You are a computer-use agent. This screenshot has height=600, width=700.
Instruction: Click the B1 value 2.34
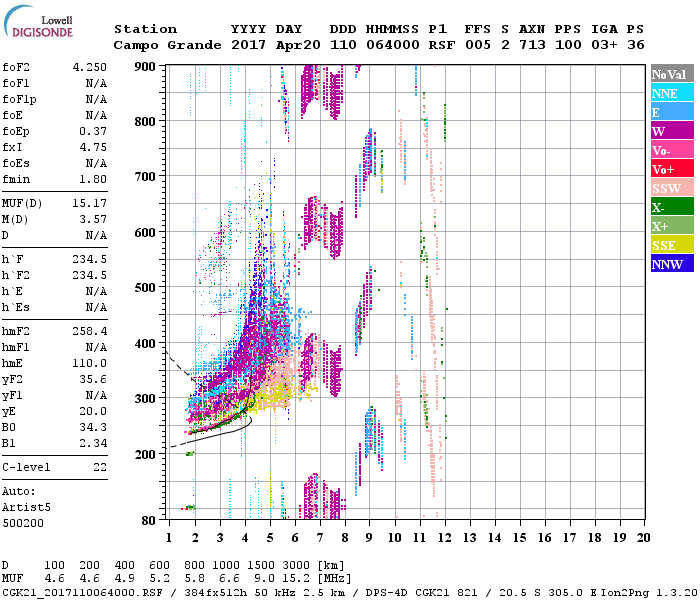pyautogui.click(x=93, y=443)
